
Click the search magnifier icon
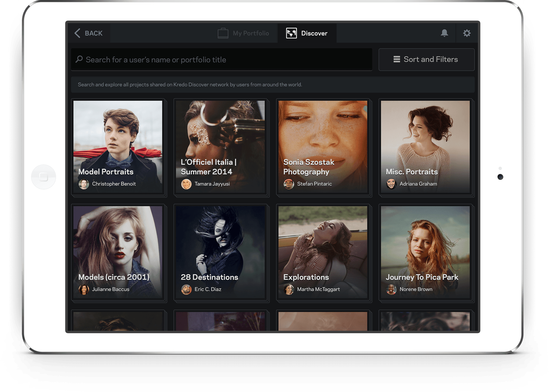pyautogui.click(x=79, y=59)
